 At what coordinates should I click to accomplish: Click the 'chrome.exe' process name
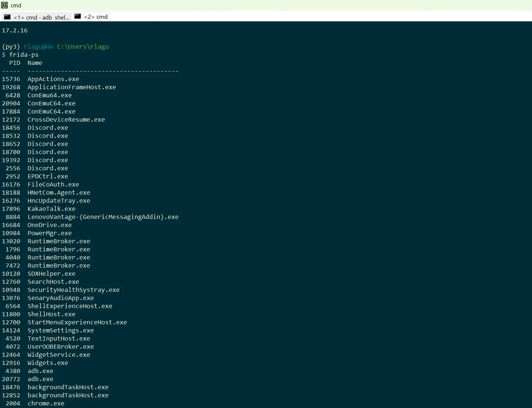46,403
